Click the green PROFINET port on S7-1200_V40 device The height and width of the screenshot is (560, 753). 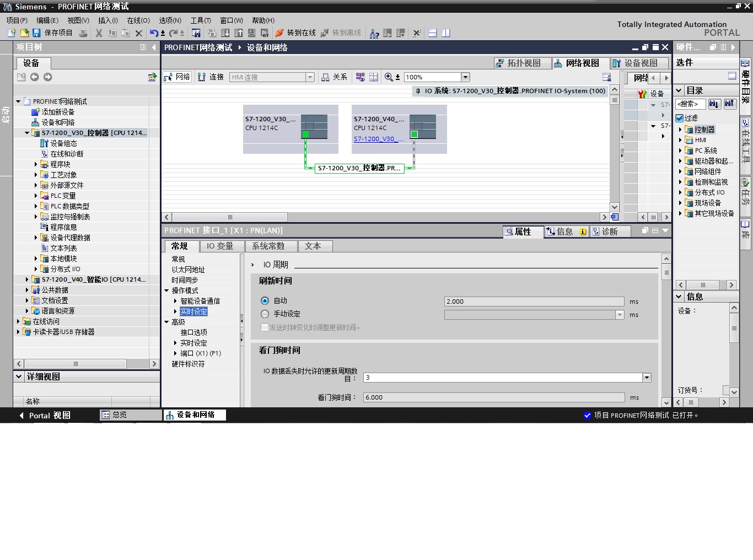(x=414, y=134)
